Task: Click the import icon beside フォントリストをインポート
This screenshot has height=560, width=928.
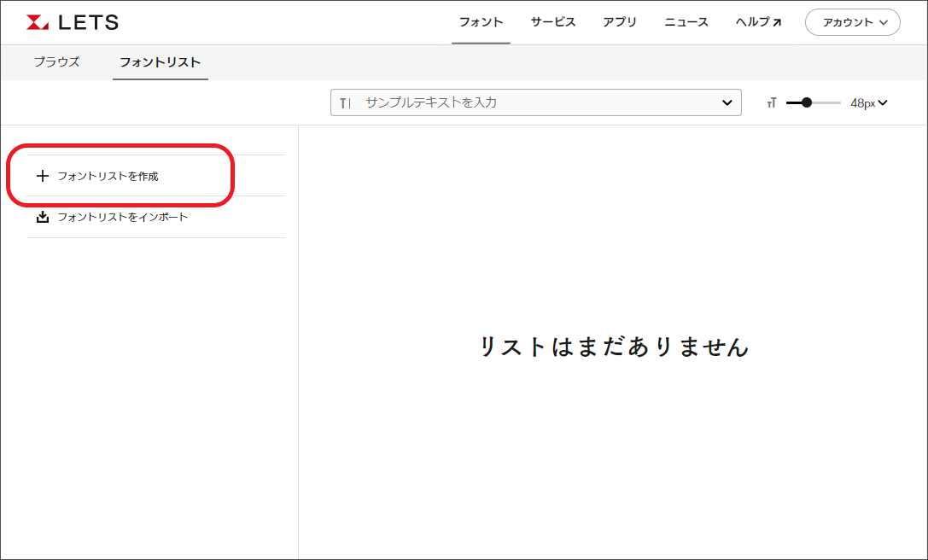Action: 43,218
